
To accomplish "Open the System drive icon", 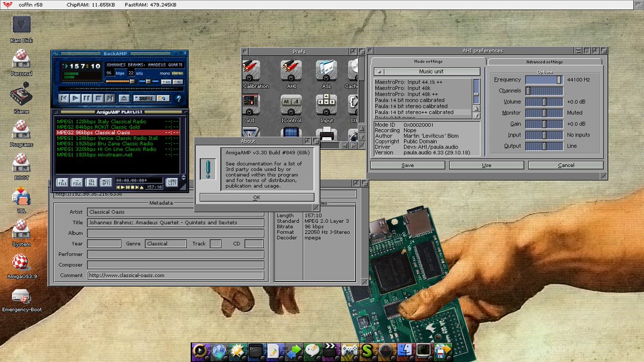I will pos(21,231).
